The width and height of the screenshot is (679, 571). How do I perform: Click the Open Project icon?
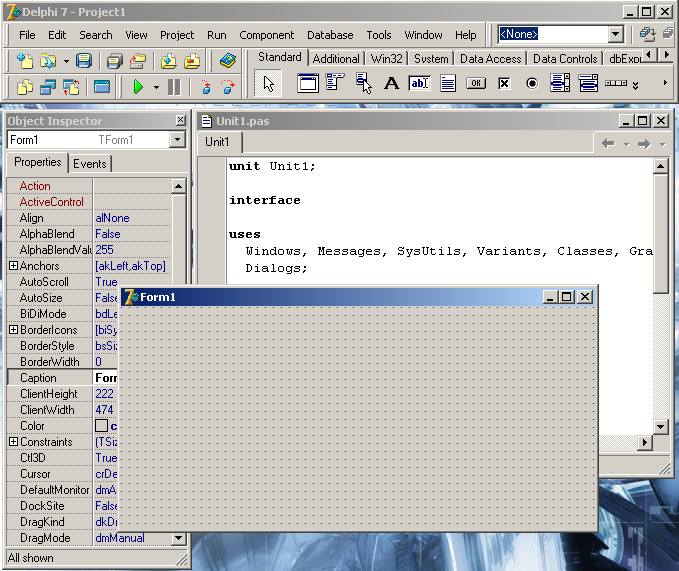pyautogui.click(x=138, y=61)
